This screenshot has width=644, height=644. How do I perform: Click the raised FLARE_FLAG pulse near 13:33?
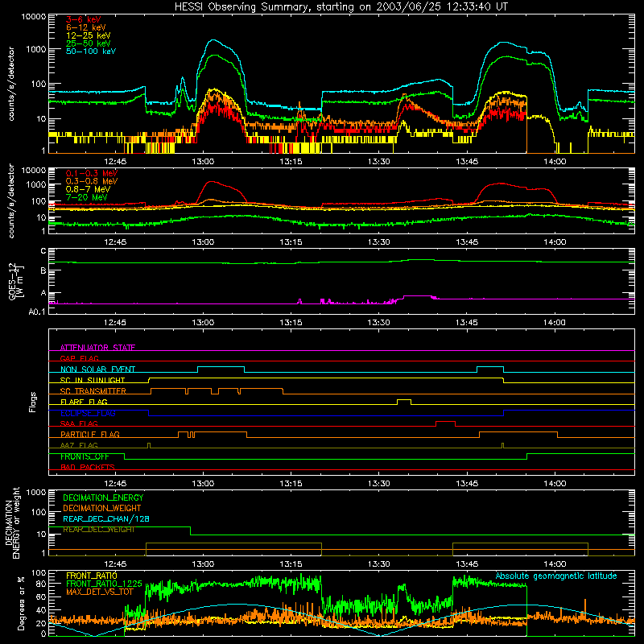coord(404,400)
